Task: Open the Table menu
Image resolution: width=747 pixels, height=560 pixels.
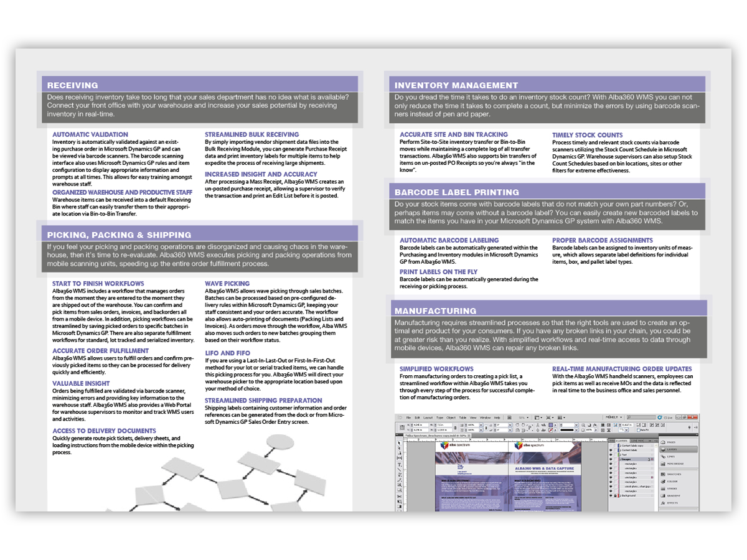Action: point(463,418)
